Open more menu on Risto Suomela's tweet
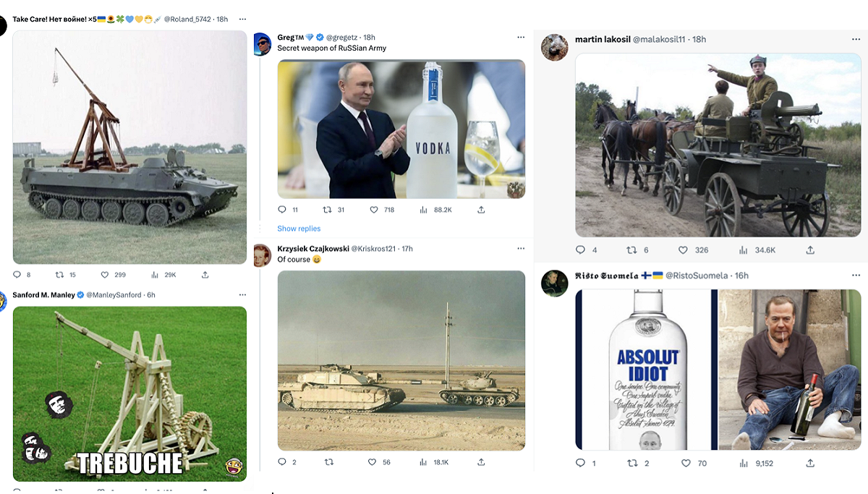The image size is (868, 494). point(856,276)
